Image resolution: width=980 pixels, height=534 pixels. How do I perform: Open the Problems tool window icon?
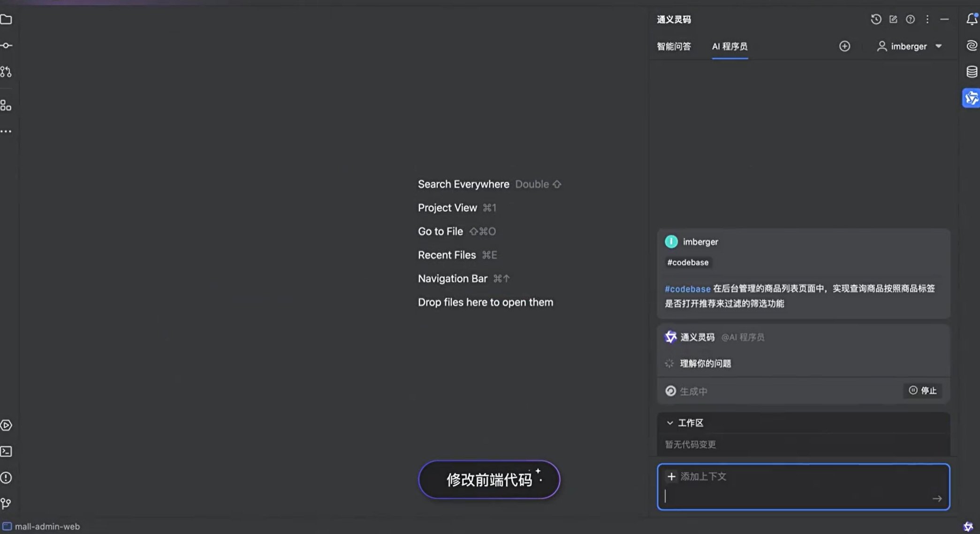(7, 477)
